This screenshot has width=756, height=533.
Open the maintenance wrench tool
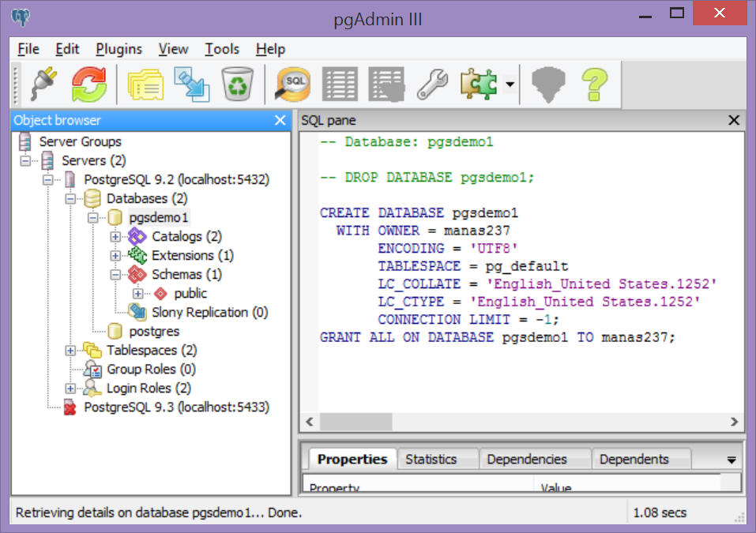432,83
